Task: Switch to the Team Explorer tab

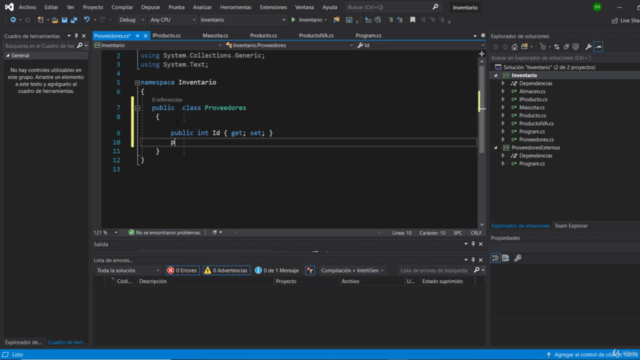Action: (571, 226)
